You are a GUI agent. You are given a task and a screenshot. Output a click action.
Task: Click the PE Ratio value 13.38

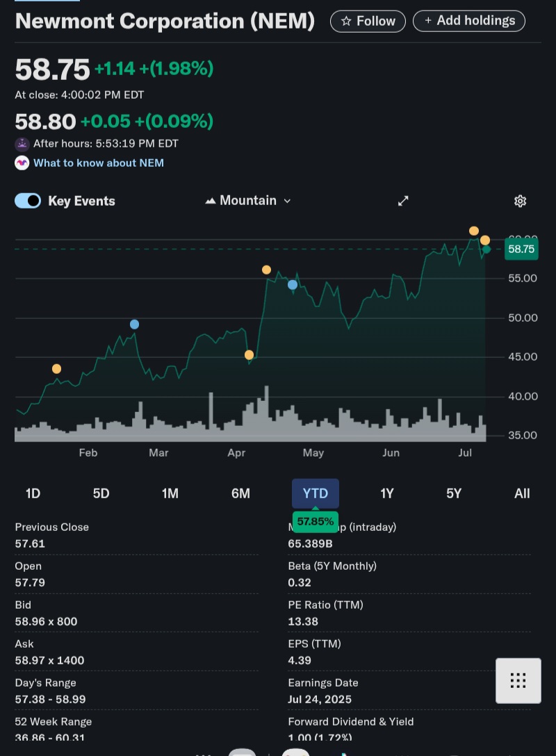click(303, 621)
